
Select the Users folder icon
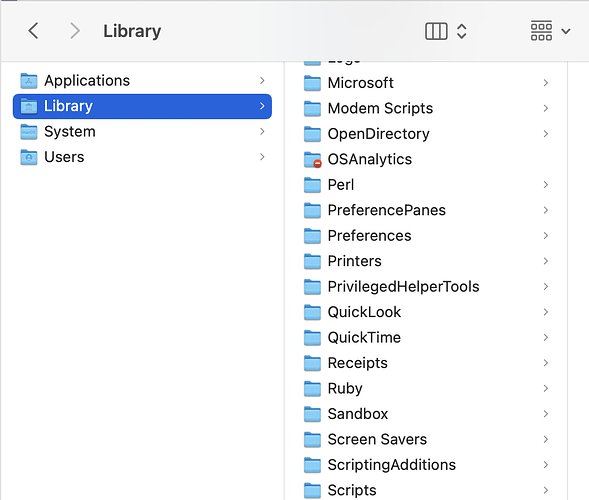pos(29,157)
